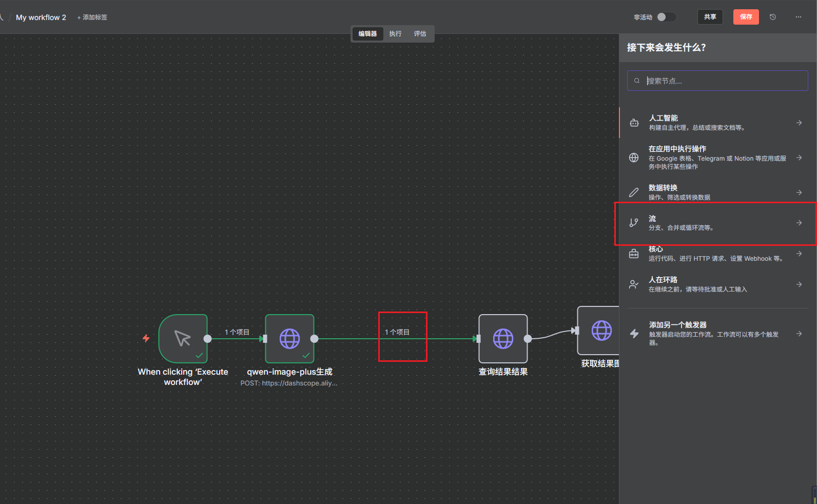Image resolution: width=817 pixels, height=504 pixels.
Task: Toggle the 非活动 workflow active switch
Action: pos(666,17)
